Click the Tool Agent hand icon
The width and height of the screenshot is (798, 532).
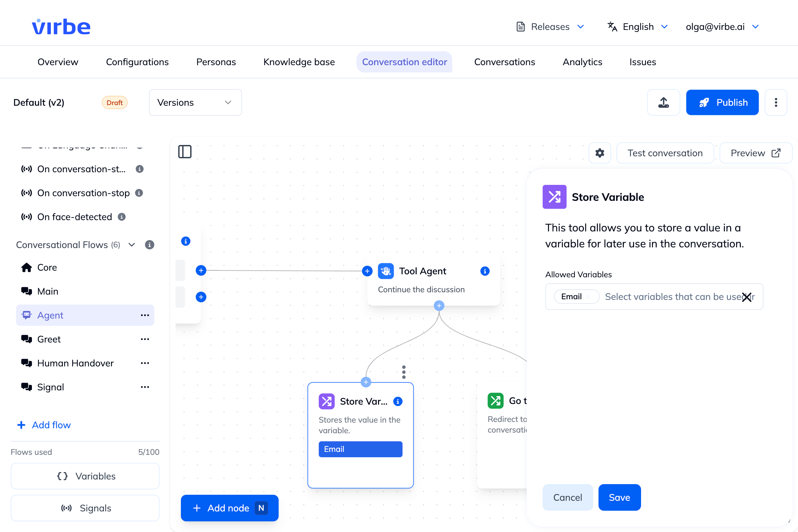(386, 271)
